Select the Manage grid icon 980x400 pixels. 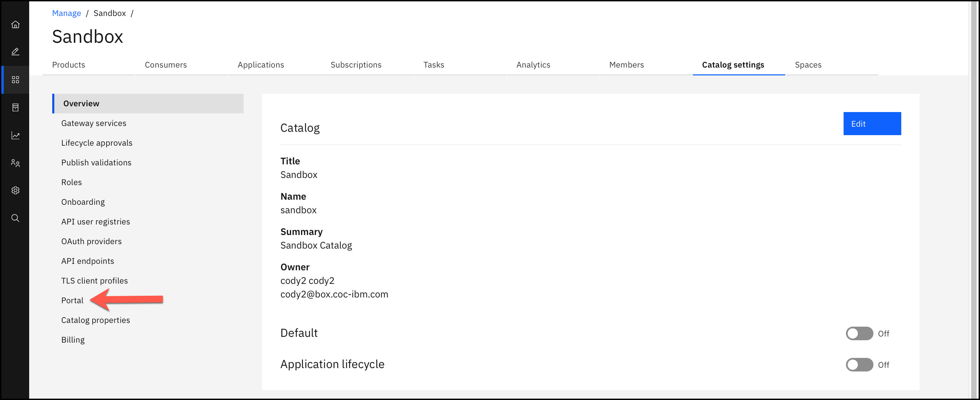(15, 79)
